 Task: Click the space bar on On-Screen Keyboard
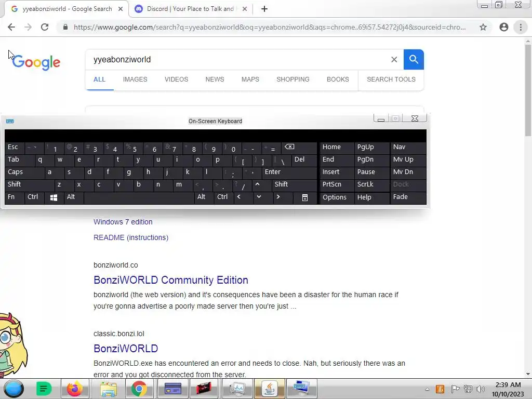tap(139, 197)
